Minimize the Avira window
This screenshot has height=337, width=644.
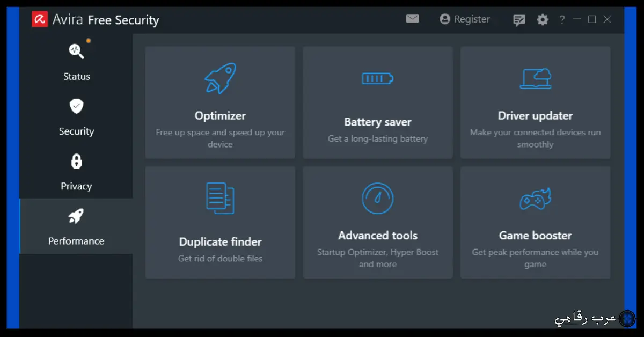tap(577, 19)
